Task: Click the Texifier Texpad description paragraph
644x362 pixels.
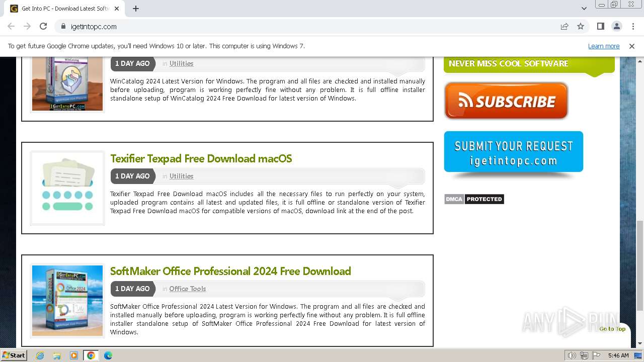Action: (268, 202)
